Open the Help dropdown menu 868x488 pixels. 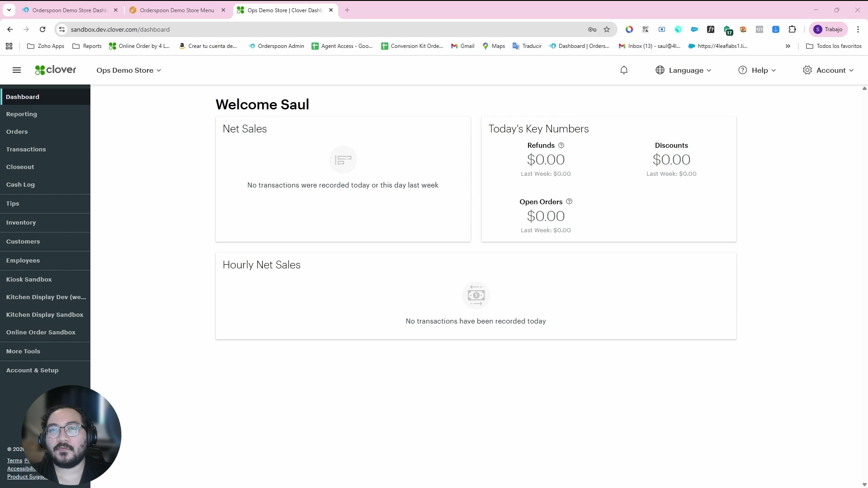757,70
